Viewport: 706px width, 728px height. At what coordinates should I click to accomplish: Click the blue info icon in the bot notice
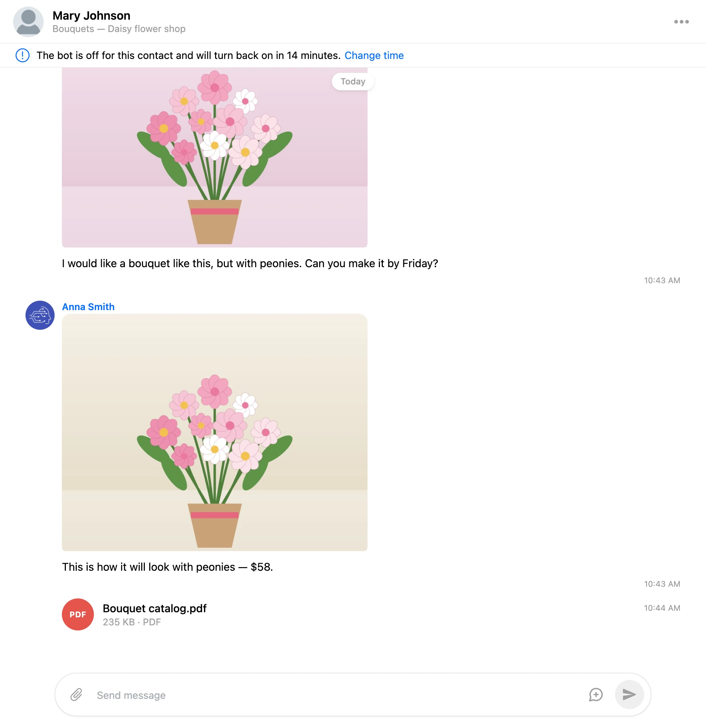click(23, 55)
